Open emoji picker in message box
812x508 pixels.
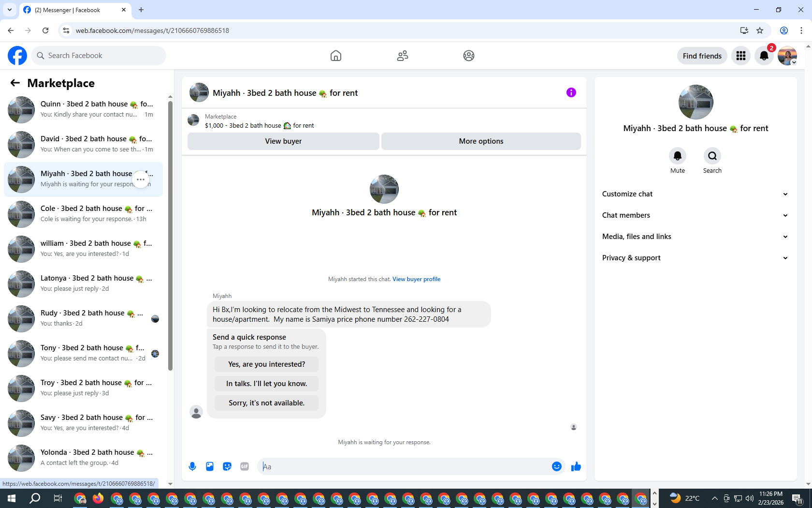click(x=557, y=466)
